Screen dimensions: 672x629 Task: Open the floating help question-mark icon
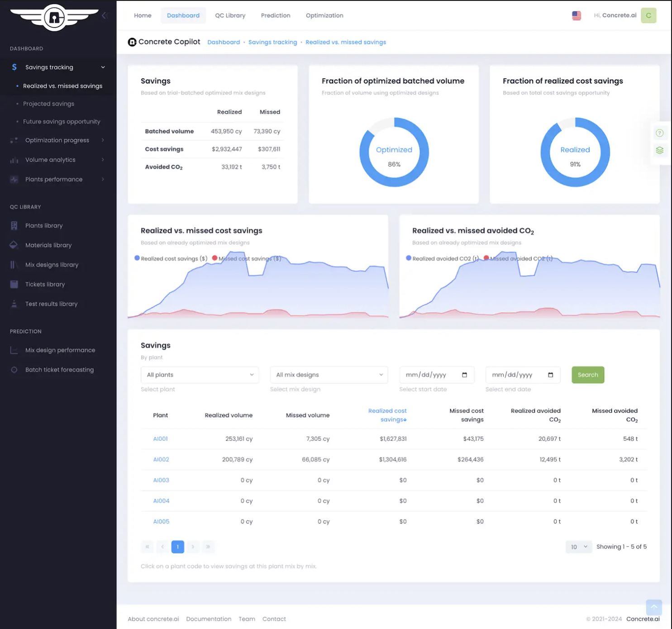pos(660,133)
